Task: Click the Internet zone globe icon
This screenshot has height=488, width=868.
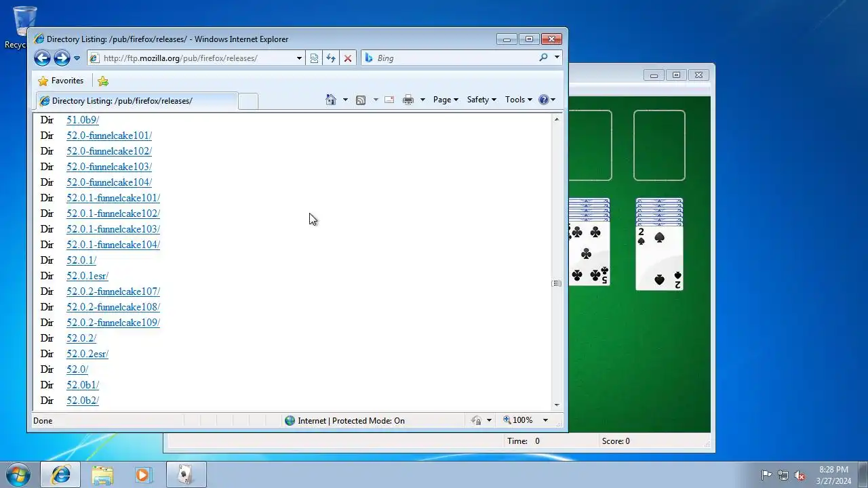Action: pos(290,421)
